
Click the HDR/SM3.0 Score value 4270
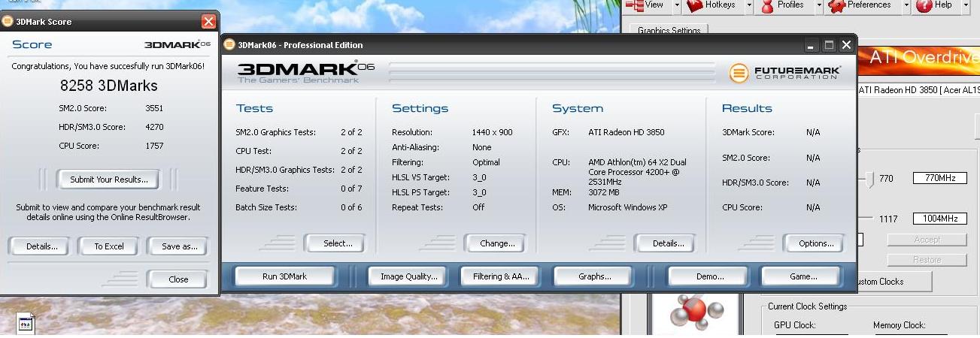[x=154, y=127]
